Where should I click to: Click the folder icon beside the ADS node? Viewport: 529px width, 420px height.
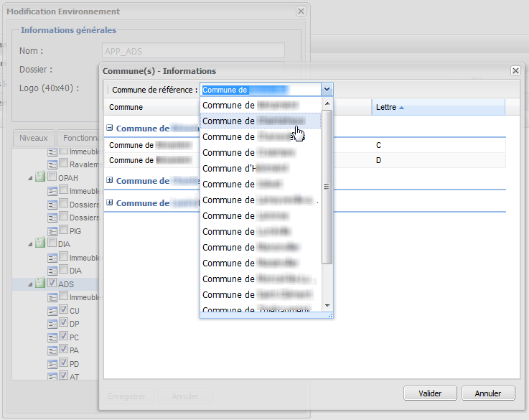[x=40, y=283]
